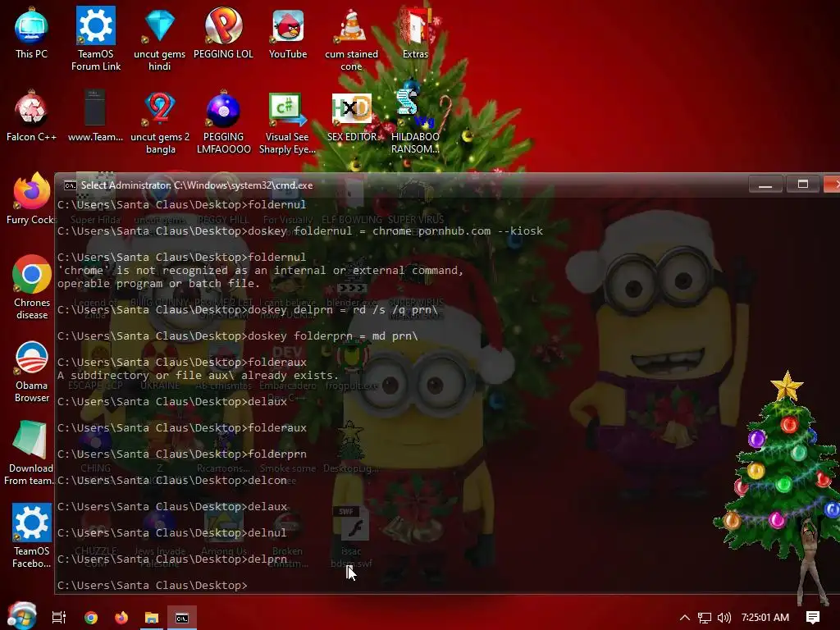Screen dimensions: 840x630
Task: Open the TeamOS Facebo... gear icon
Action: 32,536
